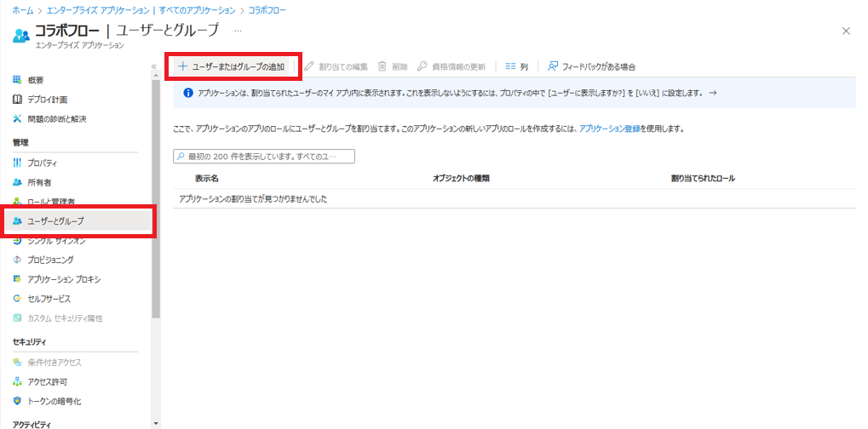Click the コラボフロー application header icon
This screenshot has width=868, height=429.
21,36
